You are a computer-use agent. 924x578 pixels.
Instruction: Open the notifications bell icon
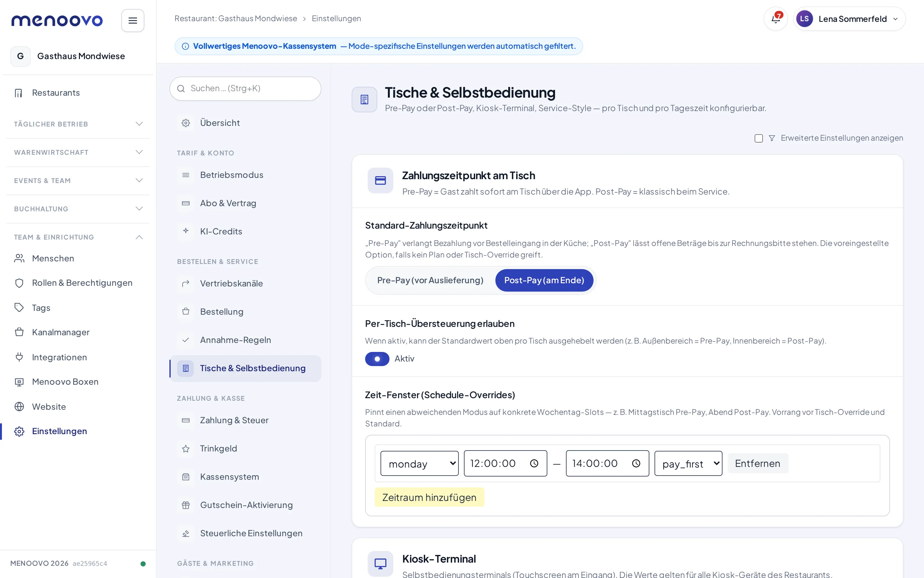[775, 19]
